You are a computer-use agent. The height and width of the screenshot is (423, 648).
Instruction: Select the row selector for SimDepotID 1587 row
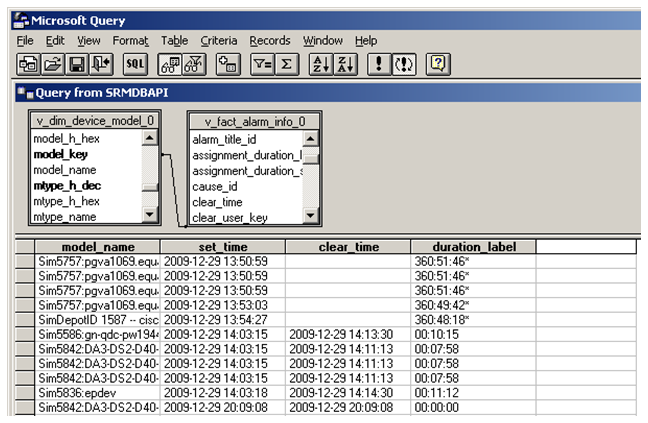(x=25, y=320)
